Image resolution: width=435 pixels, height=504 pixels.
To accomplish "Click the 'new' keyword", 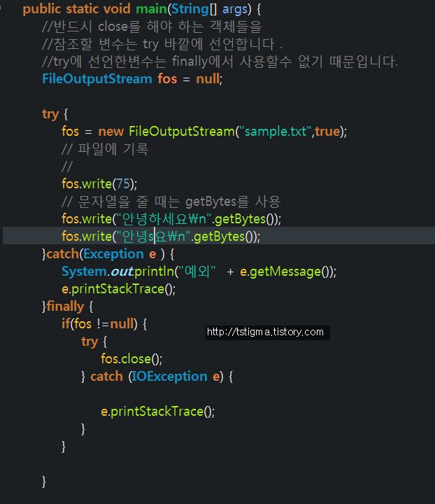I will tap(110, 132).
